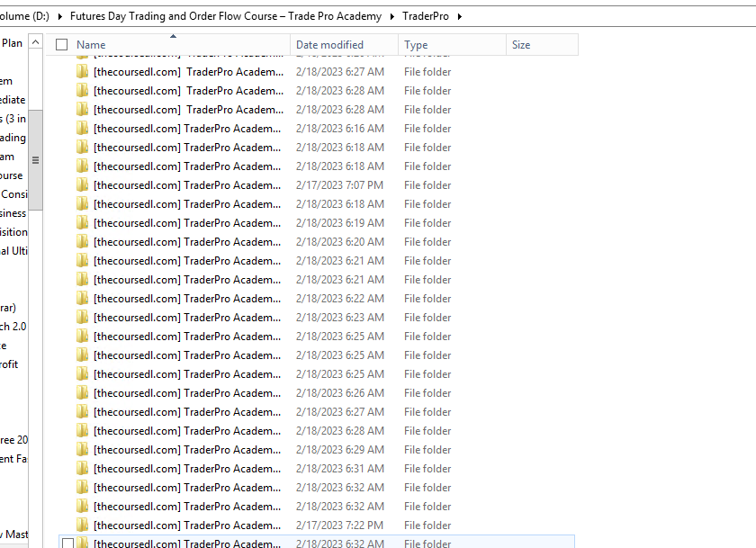Select folder name in the 7:22 PM row
756x548 pixels.
coord(187,525)
